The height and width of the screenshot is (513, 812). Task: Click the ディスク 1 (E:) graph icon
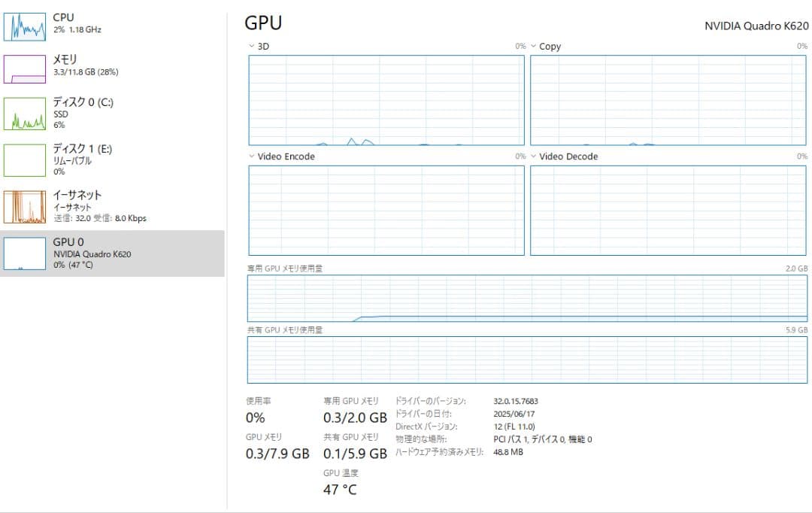[x=25, y=159]
